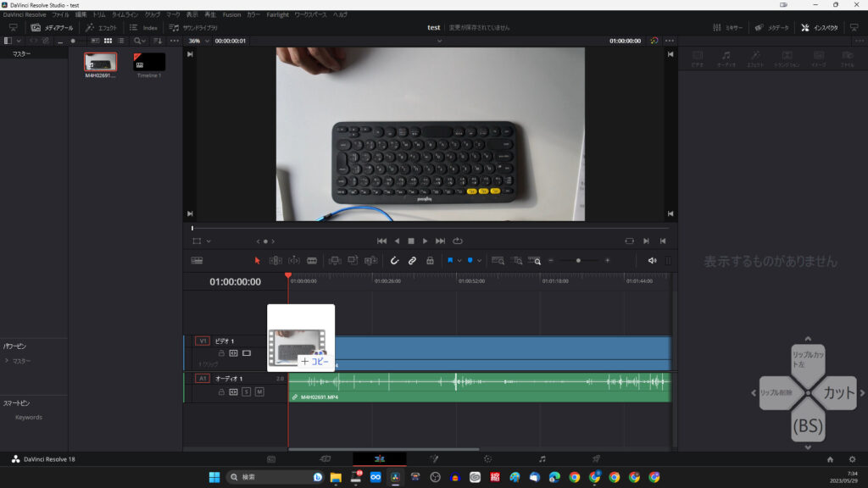Image resolution: width=868 pixels, height=488 pixels.
Task: Open the Fusion page icon
Action: pyautogui.click(x=434, y=458)
